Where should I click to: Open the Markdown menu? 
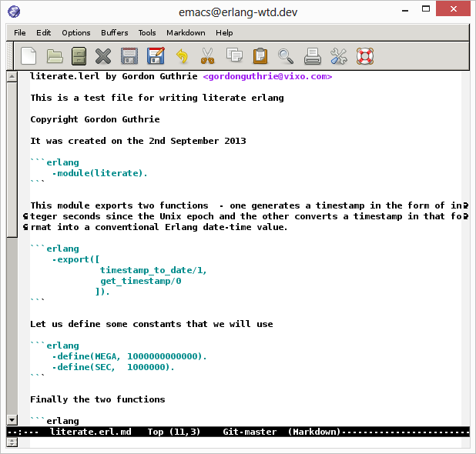pyautogui.click(x=186, y=33)
